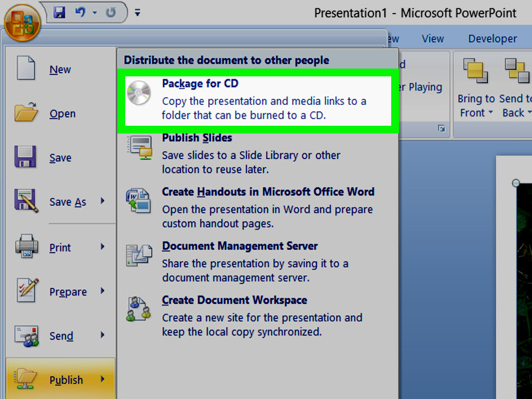The width and height of the screenshot is (532, 399).
Task: Choose Create Document Workspace option
Action: [x=258, y=315]
